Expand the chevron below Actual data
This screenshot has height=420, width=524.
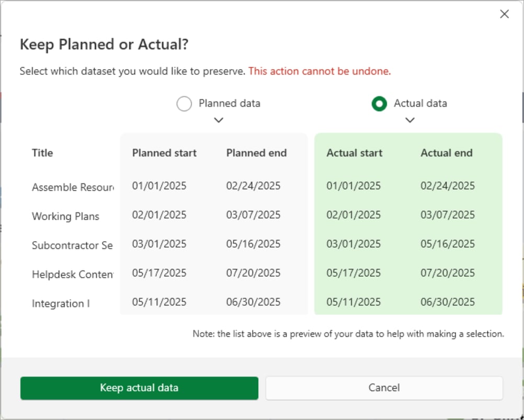point(410,120)
